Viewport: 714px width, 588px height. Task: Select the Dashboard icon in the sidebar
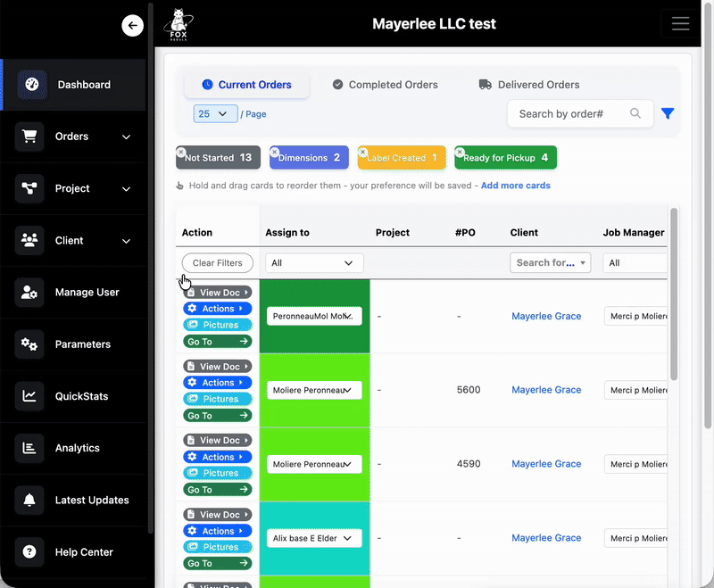coord(32,85)
